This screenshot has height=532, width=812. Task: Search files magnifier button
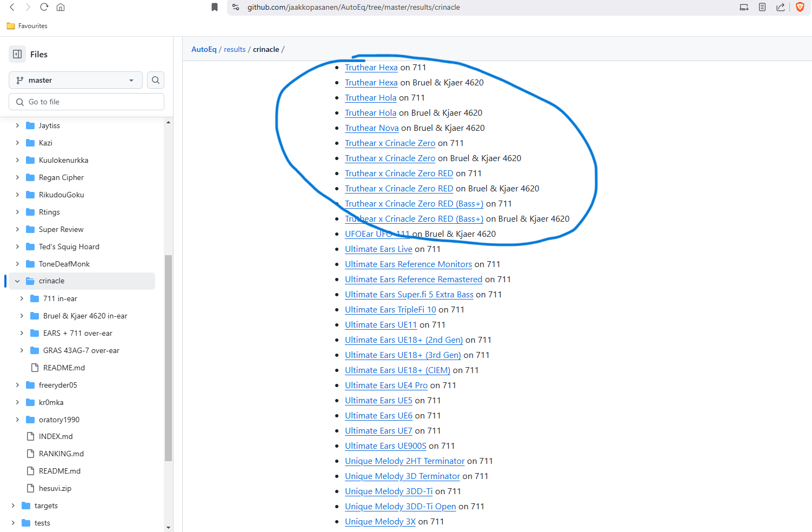pyautogui.click(x=156, y=80)
